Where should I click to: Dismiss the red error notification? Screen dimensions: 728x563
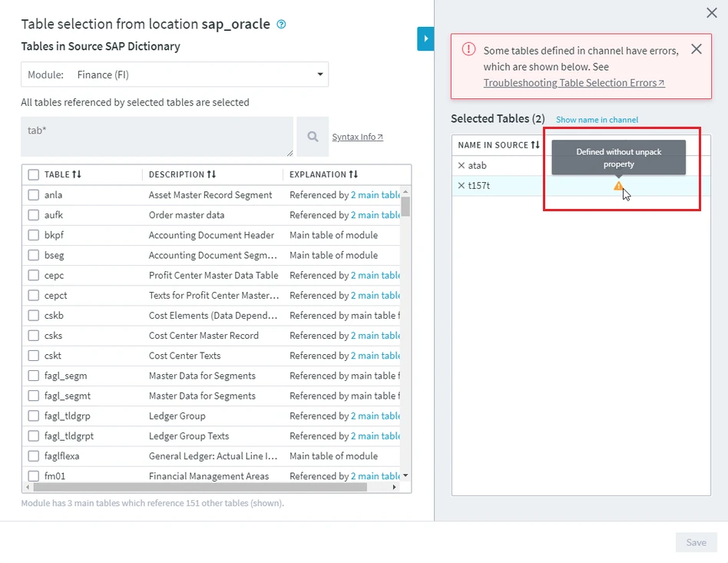tap(696, 49)
